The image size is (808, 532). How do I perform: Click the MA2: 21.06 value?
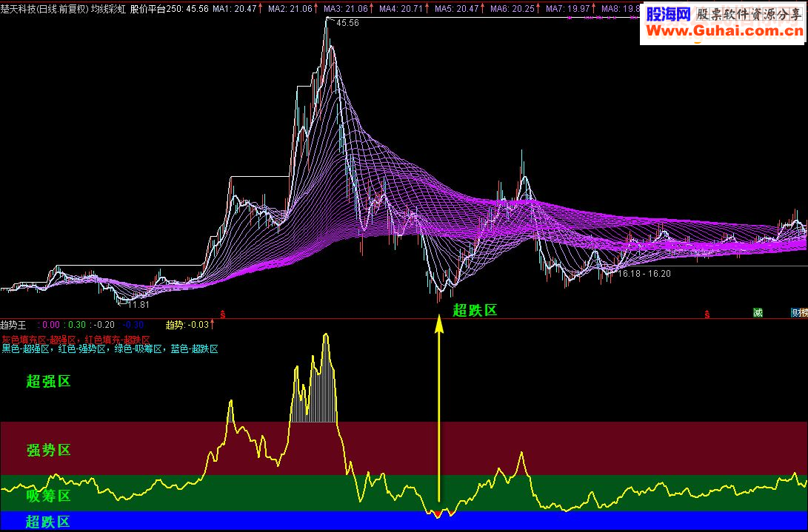(290, 9)
